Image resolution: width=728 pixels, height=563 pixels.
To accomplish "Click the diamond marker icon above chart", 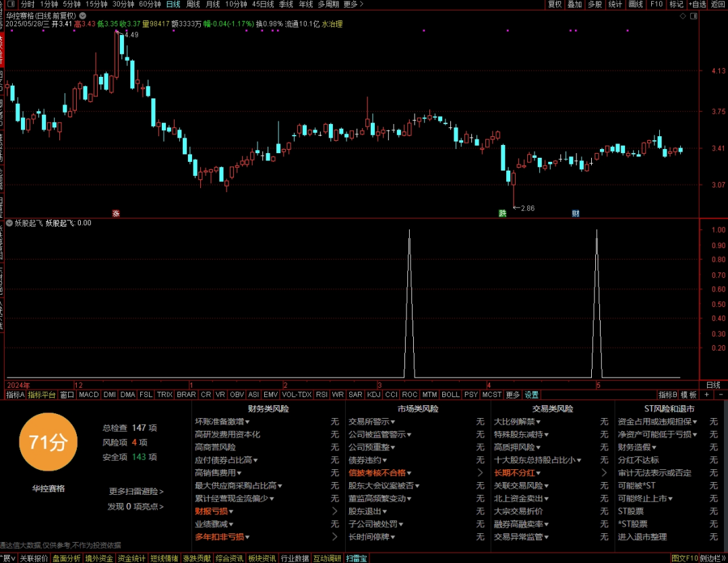I will [682, 16].
